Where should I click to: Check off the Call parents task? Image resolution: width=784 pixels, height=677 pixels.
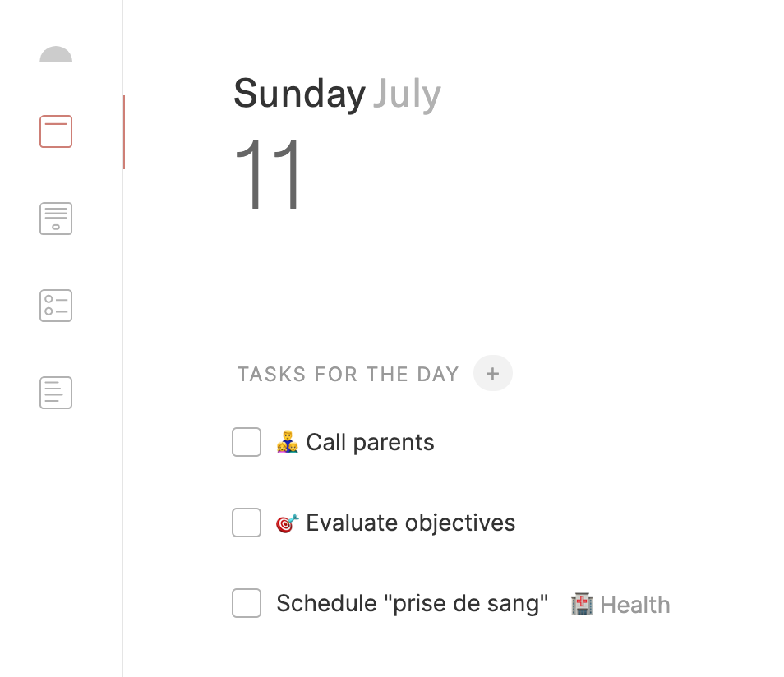[247, 442]
